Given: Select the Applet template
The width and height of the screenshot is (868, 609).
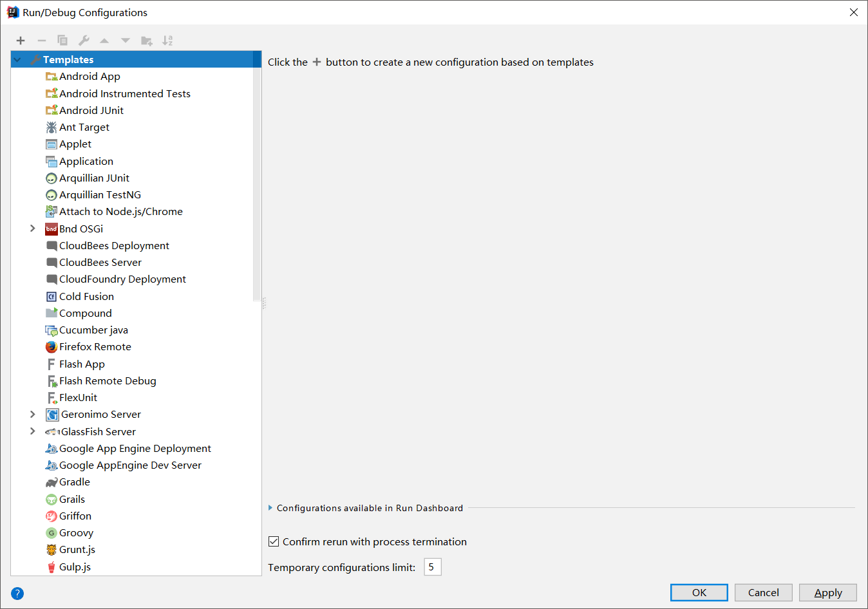Looking at the screenshot, I should tap(75, 144).
